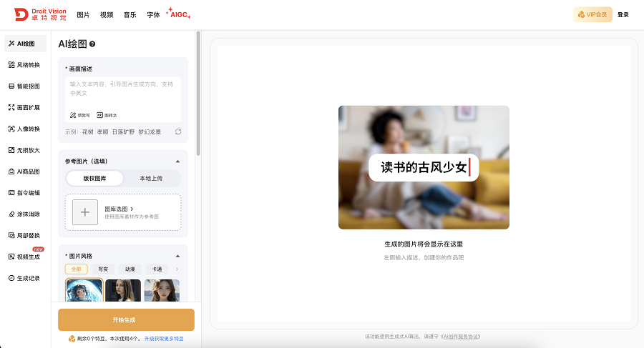This screenshot has width=644, height=348.
Task: Show more style categories with the right arrow
Action: 177,269
